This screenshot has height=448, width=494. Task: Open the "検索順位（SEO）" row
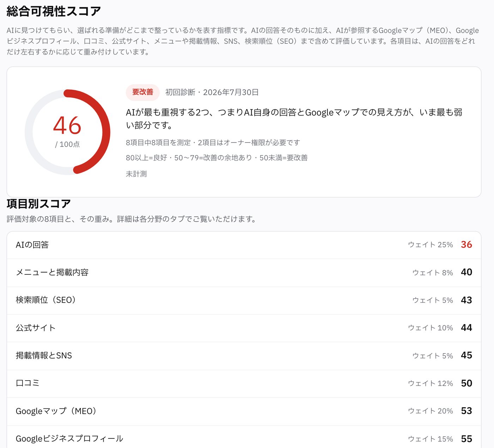(x=244, y=300)
